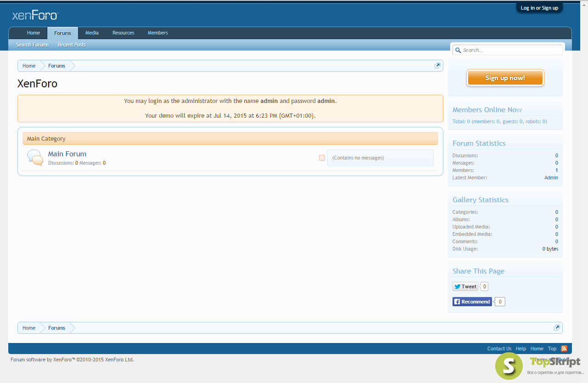The width and height of the screenshot is (588, 383).
Task: Click the 'Albums:' label
Action: (461, 219)
